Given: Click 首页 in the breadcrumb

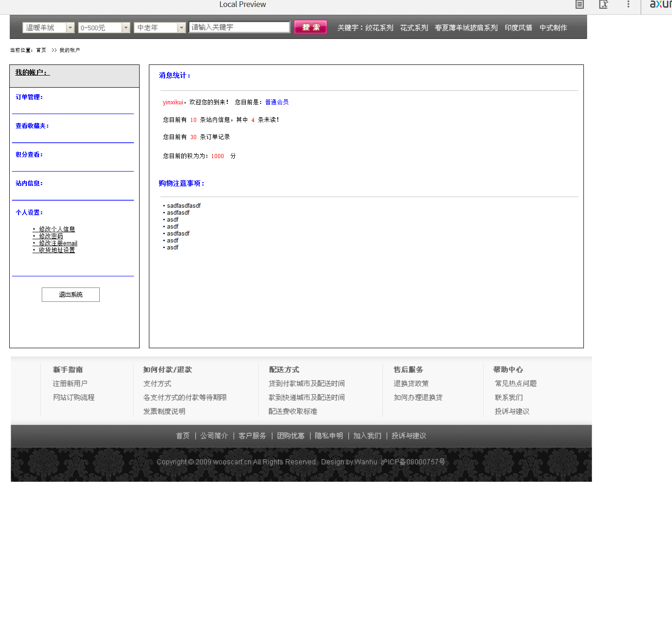Looking at the screenshot, I should [x=41, y=50].
